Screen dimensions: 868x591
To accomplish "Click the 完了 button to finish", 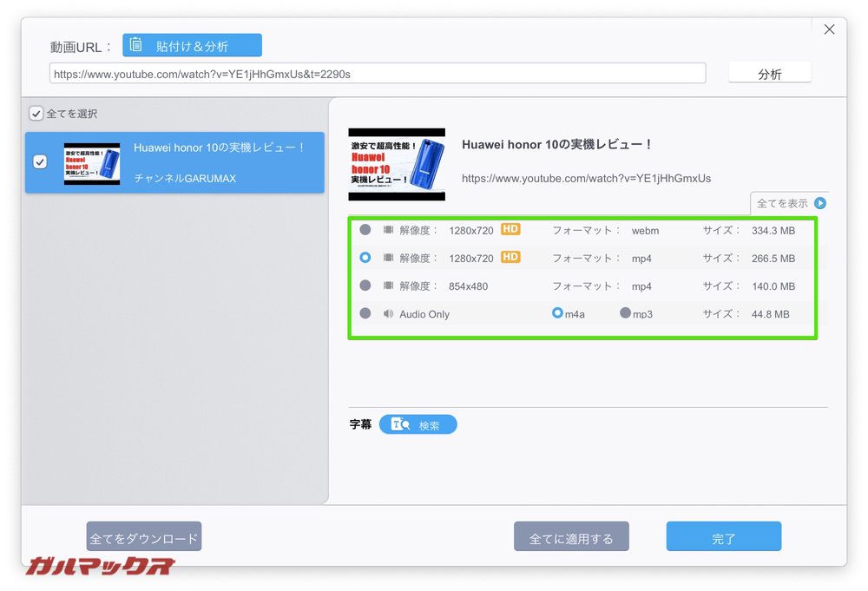I will [x=723, y=536].
